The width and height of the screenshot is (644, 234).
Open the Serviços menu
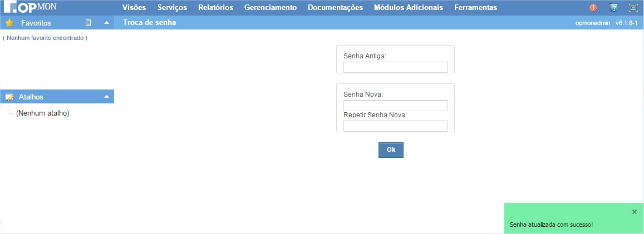[x=172, y=8]
